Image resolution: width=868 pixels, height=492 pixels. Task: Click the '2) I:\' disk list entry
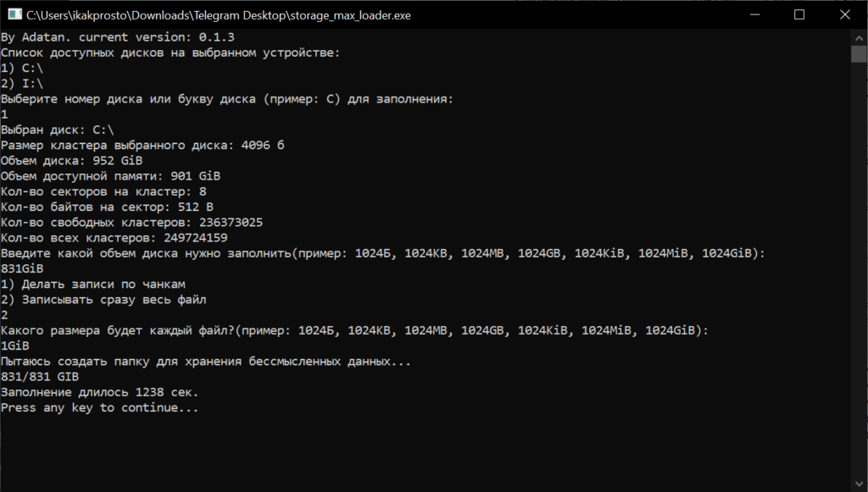click(x=22, y=84)
